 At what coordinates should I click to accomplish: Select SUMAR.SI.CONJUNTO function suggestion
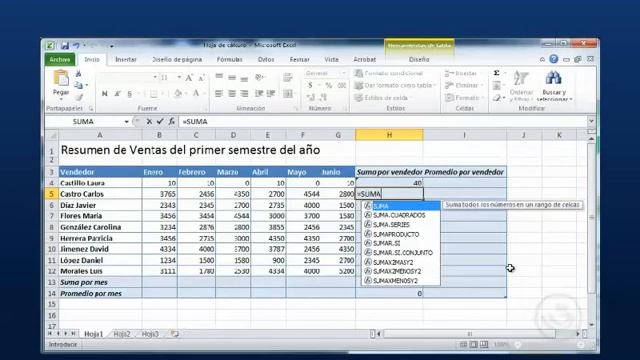[401, 253]
